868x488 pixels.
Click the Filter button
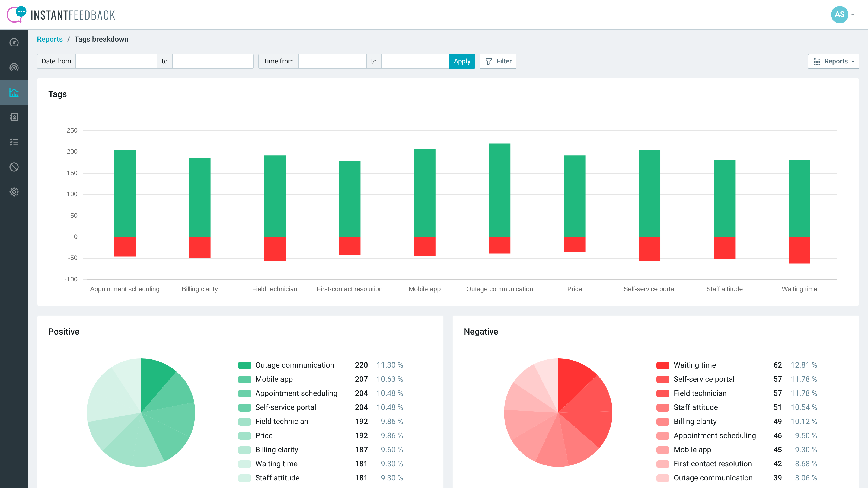tap(498, 61)
